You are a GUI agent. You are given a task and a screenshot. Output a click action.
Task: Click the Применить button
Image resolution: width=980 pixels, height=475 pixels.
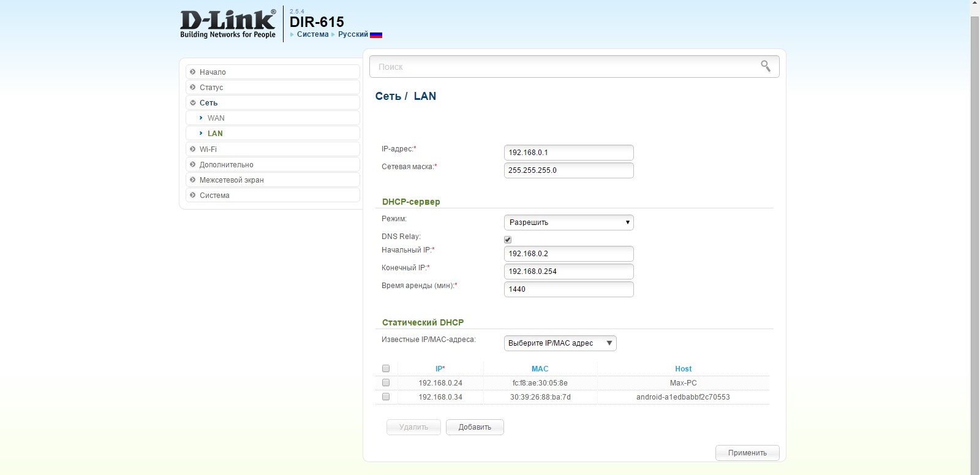click(747, 453)
